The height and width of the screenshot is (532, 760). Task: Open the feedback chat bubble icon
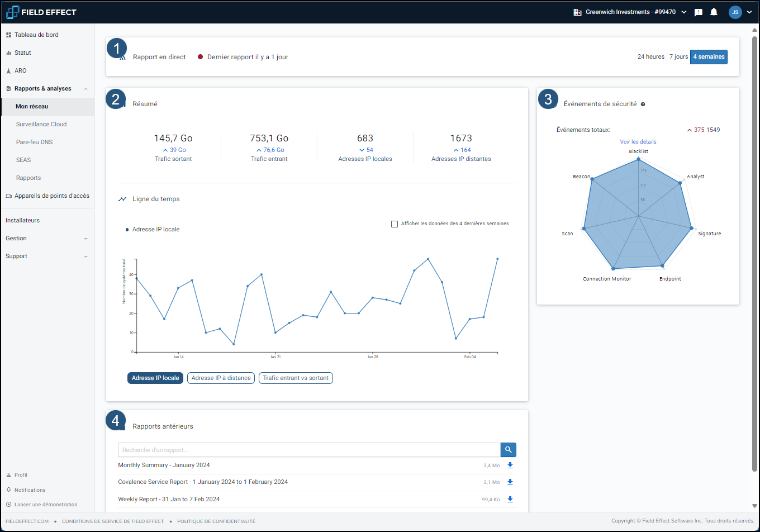click(699, 12)
